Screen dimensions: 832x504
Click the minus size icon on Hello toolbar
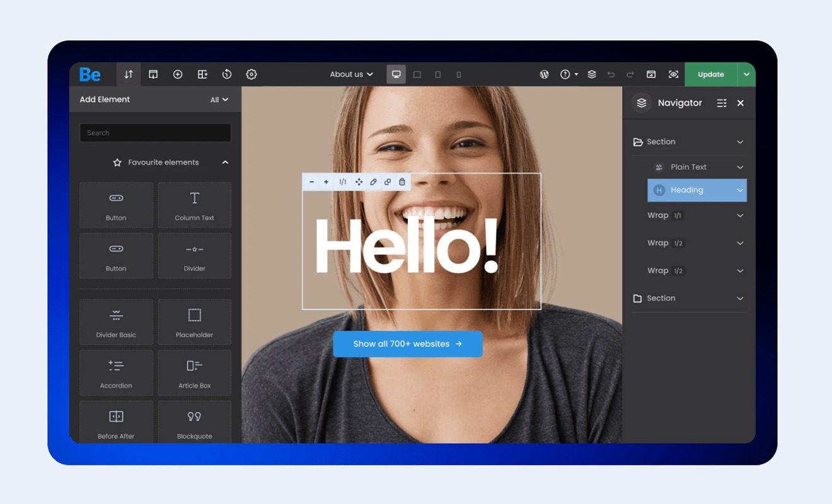click(x=311, y=182)
